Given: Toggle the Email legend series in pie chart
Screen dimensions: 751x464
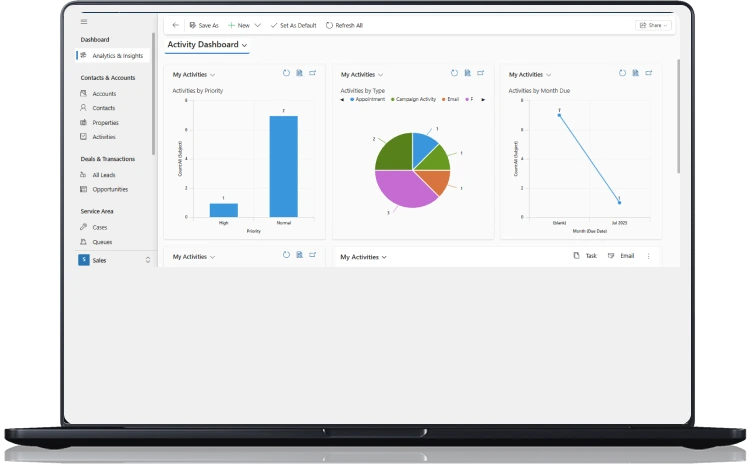Looking at the screenshot, I should coord(451,99).
